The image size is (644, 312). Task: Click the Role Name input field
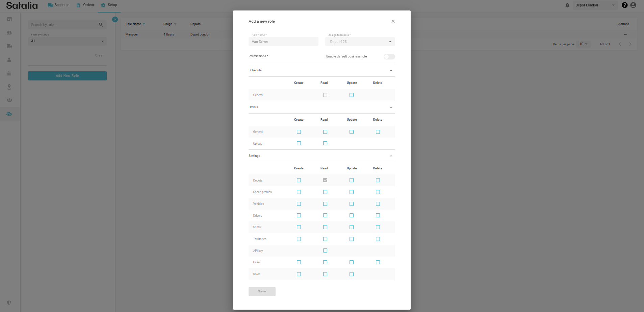point(283,42)
